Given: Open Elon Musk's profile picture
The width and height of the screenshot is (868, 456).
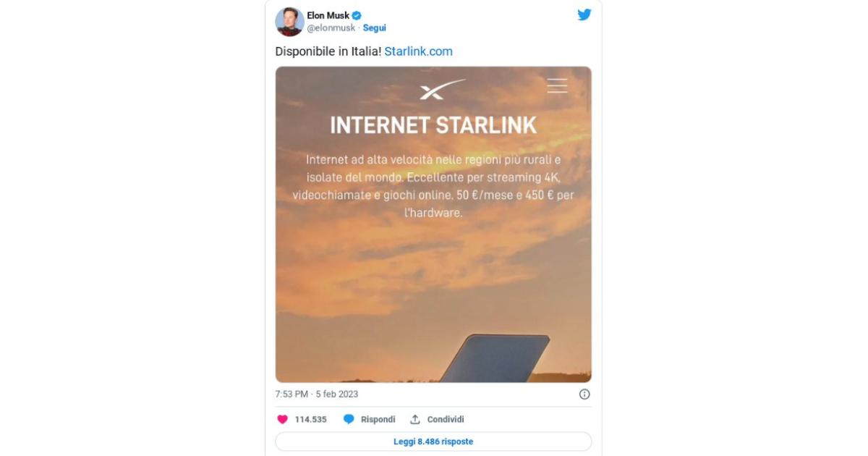Looking at the screenshot, I should tap(289, 22).
